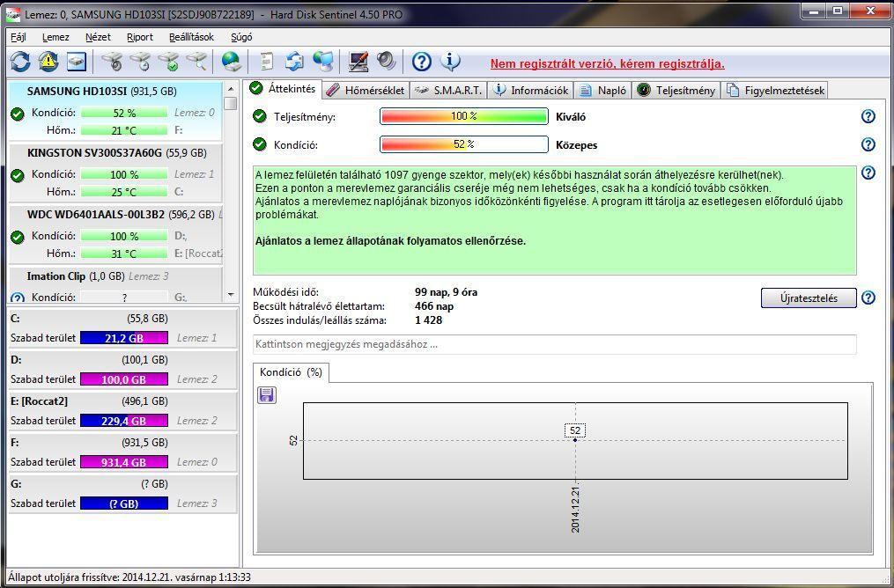Switch to the Teljesítmény tab
Screen dimensions: 894x588
click(676, 90)
